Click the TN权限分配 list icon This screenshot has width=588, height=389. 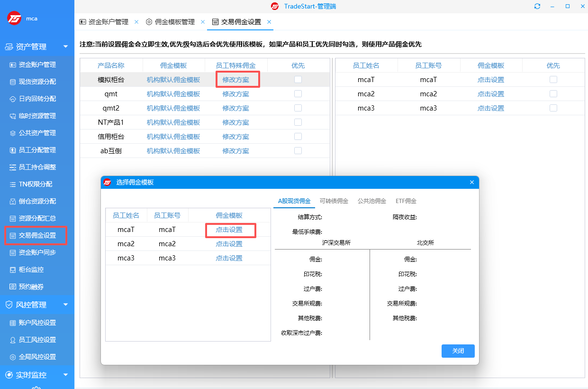(13, 184)
